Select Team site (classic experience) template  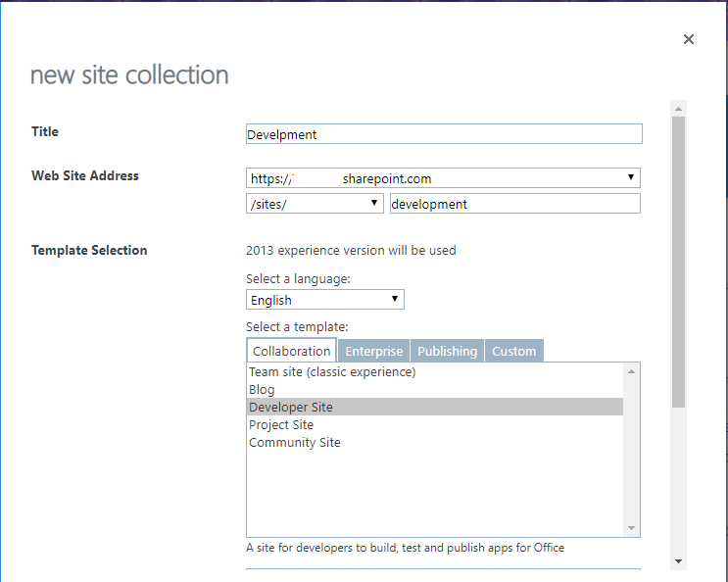[332, 372]
